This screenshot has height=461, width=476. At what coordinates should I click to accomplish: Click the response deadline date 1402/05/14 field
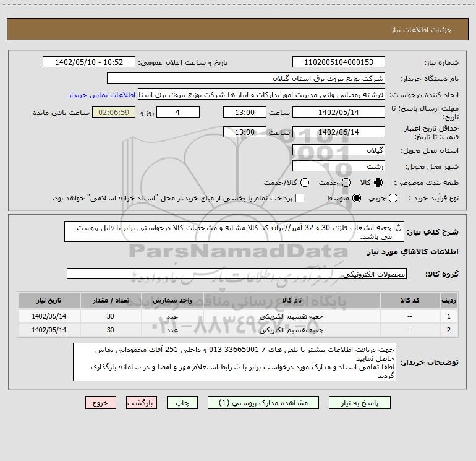[339, 112]
